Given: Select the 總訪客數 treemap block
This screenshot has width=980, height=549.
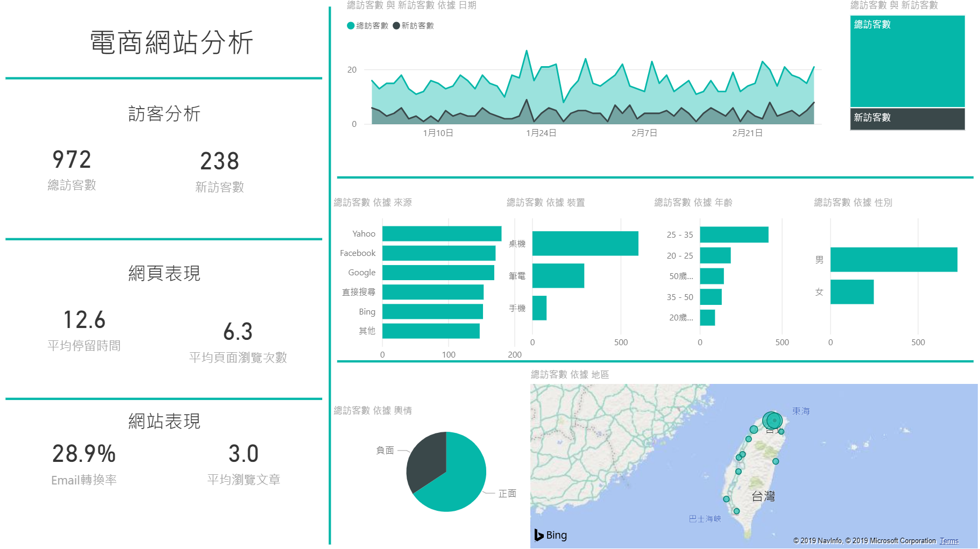Looking at the screenshot, I should 907,62.
